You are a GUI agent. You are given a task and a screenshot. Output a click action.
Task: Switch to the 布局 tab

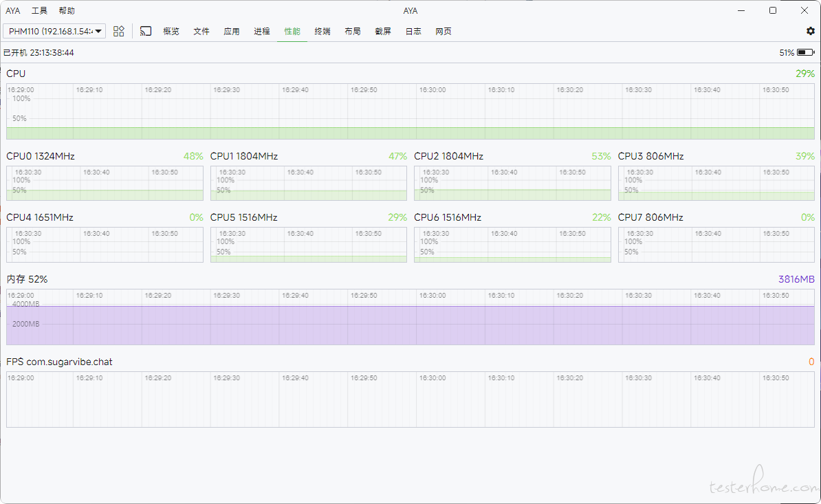353,32
